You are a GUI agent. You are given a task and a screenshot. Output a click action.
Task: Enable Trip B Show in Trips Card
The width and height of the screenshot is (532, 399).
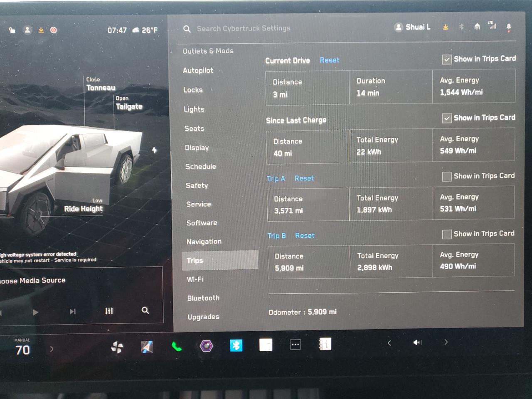(447, 234)
